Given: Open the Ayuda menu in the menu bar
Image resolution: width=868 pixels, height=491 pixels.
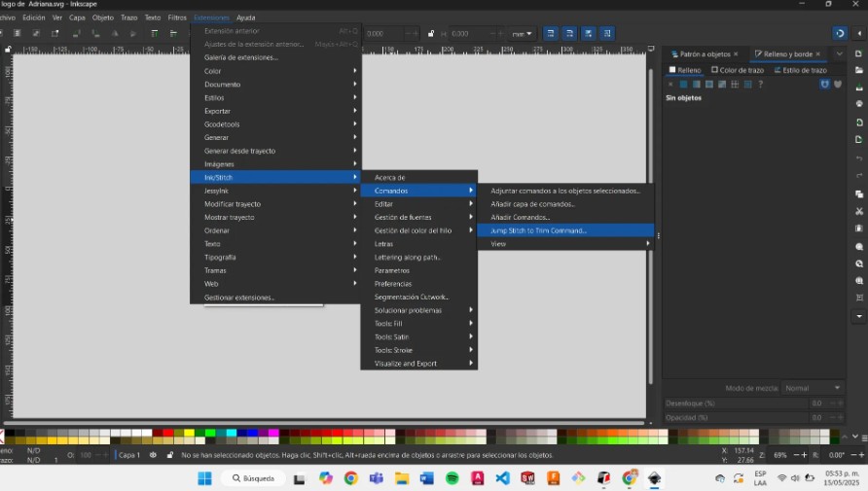Looking at the screenshot, I should pyautogui.click(x=246, y=18).
